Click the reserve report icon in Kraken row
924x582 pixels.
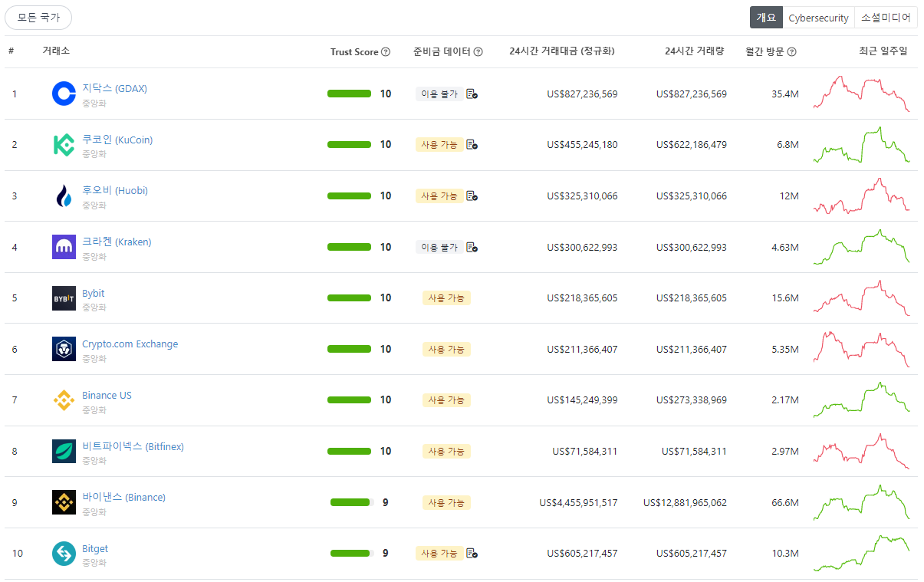(472, 247)
